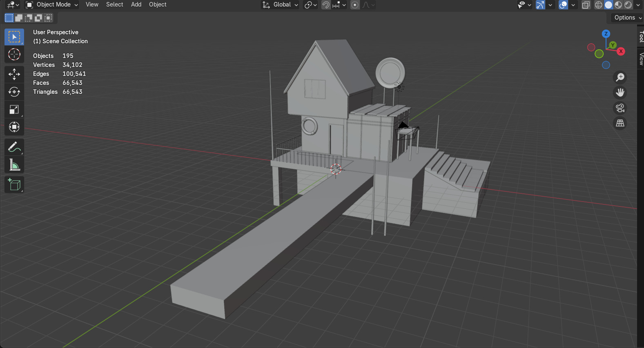This screenshot has height=348, width=644.
Task: Toggle X-ray mode
Action: point(586,5)
